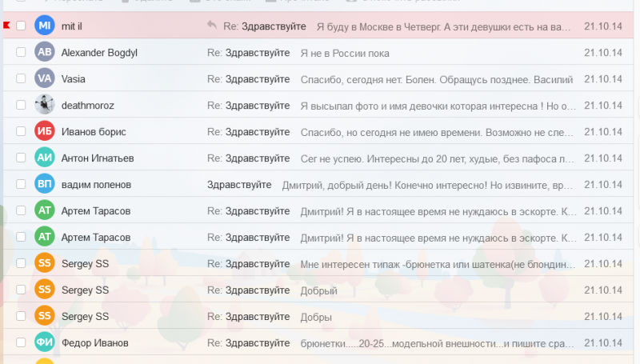Image resolution: width=640 pixels, height=364 pixels.
Task: Open message 'Сег не успею. Интересны до 20 лет'
Action: tap(437, 158)
